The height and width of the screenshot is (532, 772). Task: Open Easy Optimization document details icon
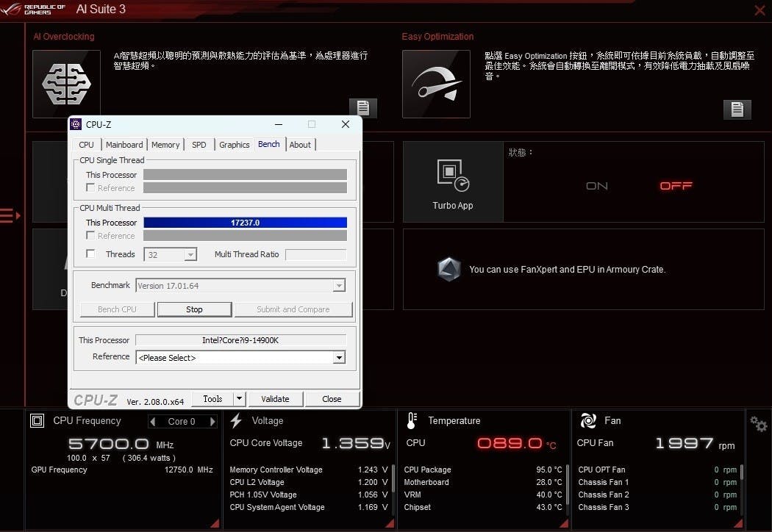[737, 109]
